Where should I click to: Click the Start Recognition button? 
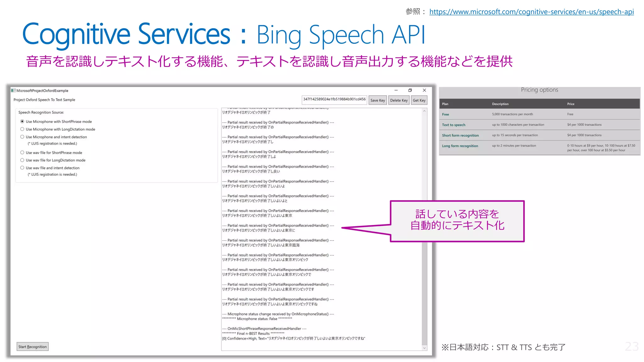[x=33, y=347]
